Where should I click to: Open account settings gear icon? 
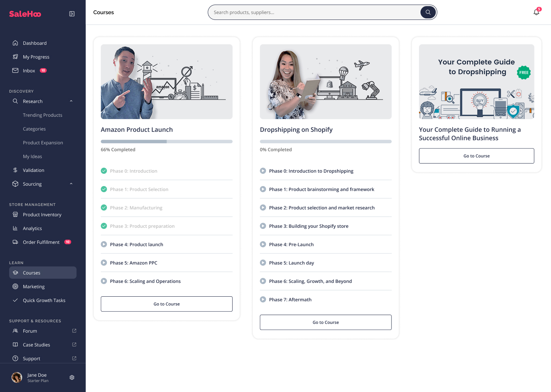[72, 377]
